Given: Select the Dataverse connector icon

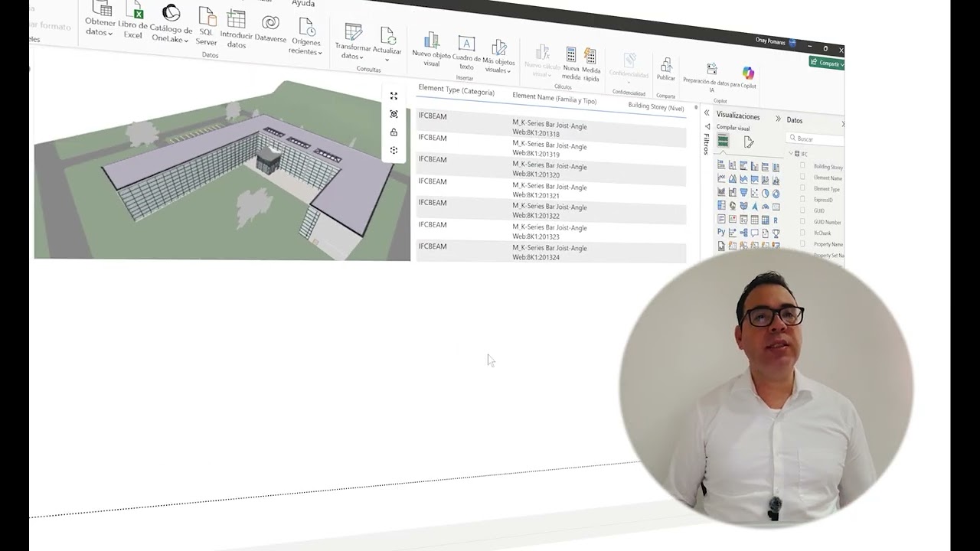Looking at the screenshot, I should point(270,23).
